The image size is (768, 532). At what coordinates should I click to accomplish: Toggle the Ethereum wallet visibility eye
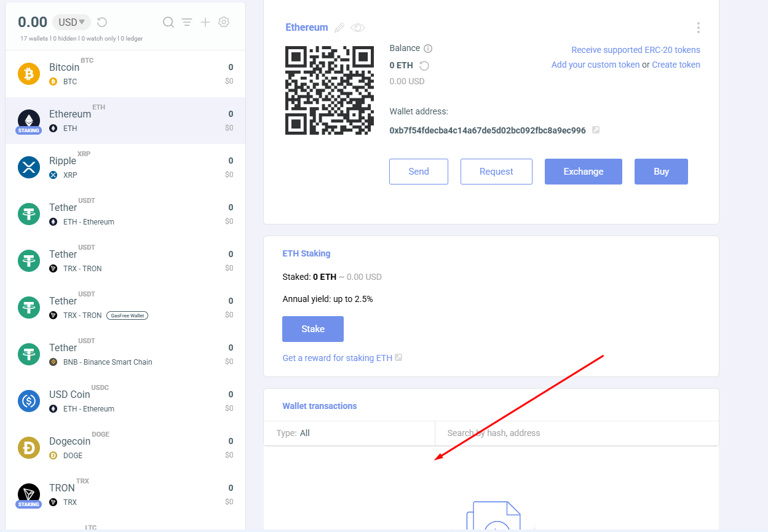click(x=358, y=28)
